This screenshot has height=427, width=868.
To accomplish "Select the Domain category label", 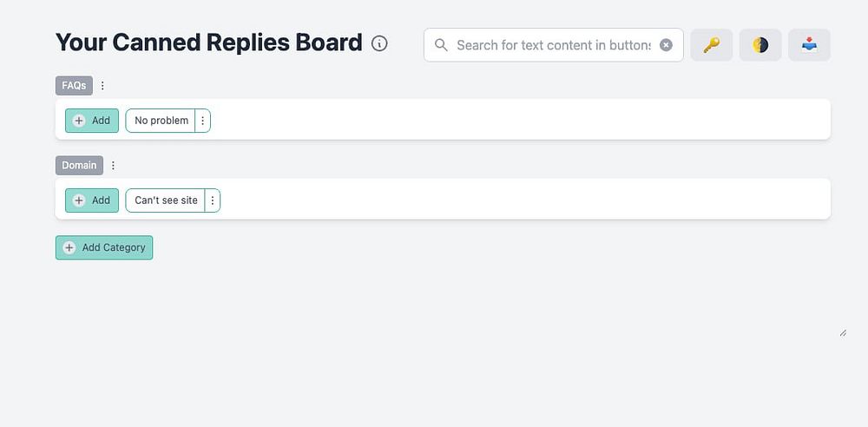I will coord(79,165).
